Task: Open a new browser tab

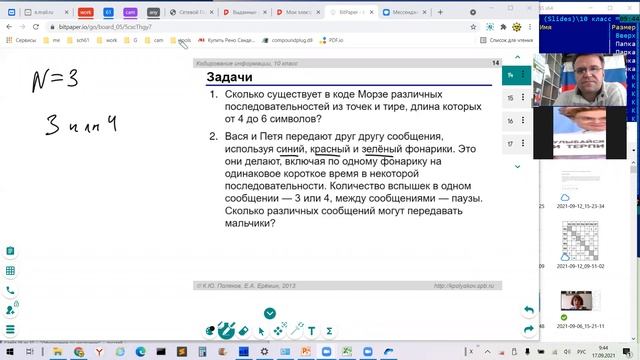Action: [x=440, y=12]
